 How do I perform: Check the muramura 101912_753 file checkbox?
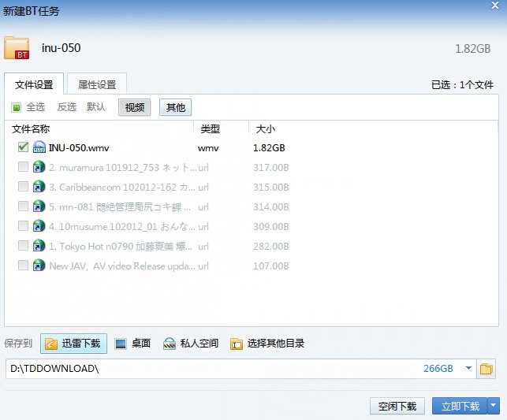pyautogui.click(x=23, y=167)
